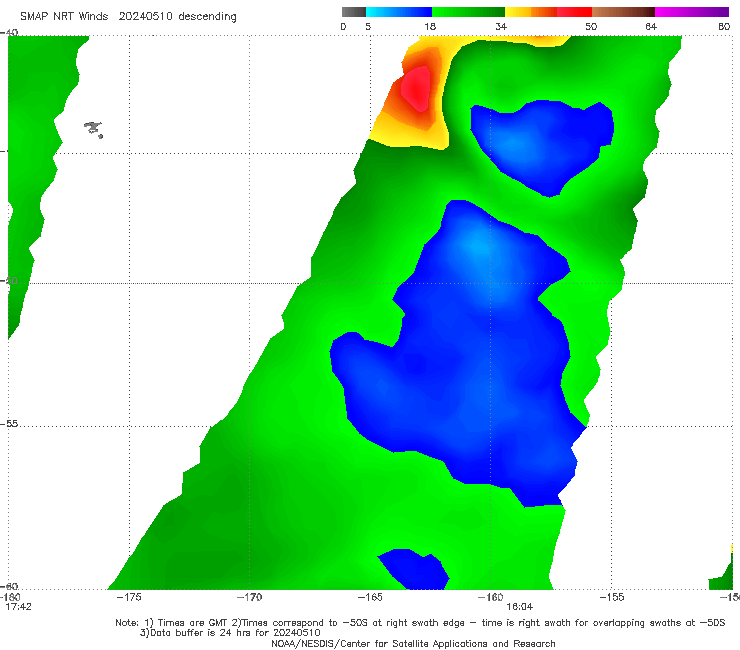Click the '50' color bar label
Screen dimensions: 740x650
pos(591,27)
